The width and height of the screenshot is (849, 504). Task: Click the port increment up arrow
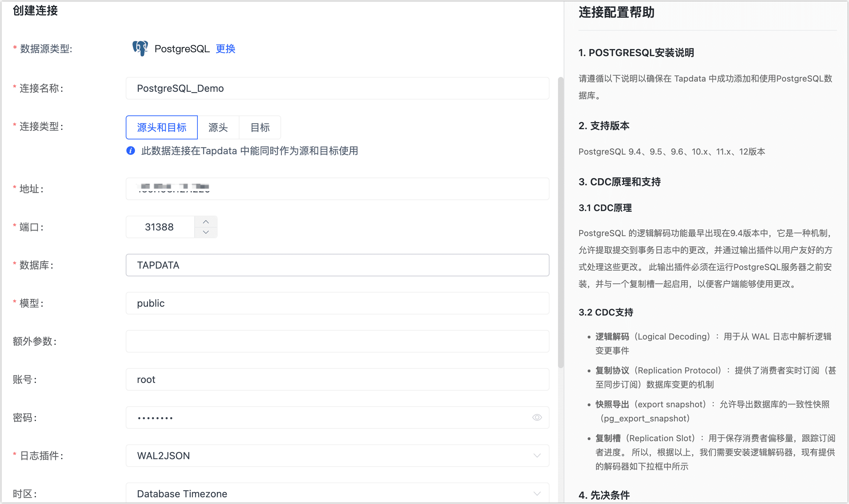(206, 222)
